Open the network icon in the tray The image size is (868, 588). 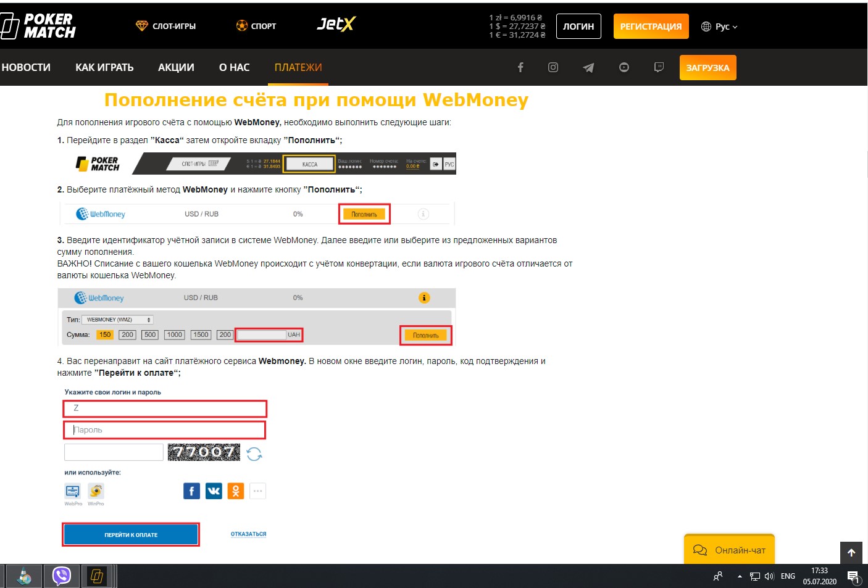(x=754, y=576)
